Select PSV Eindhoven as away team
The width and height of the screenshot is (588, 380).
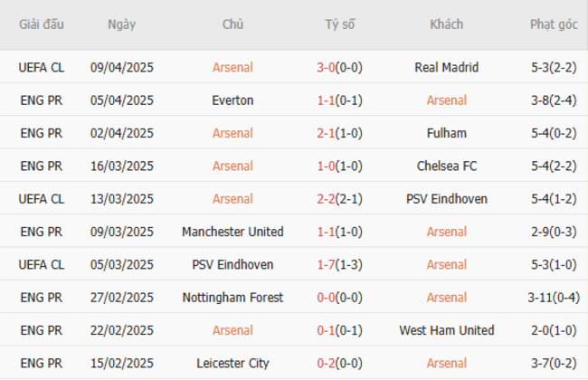point(446,199)
